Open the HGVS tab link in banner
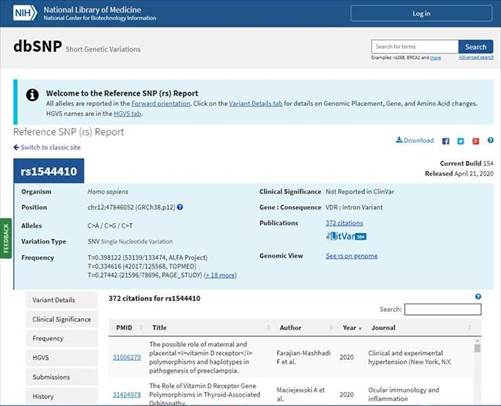501x406 pixels. point(127,114)
